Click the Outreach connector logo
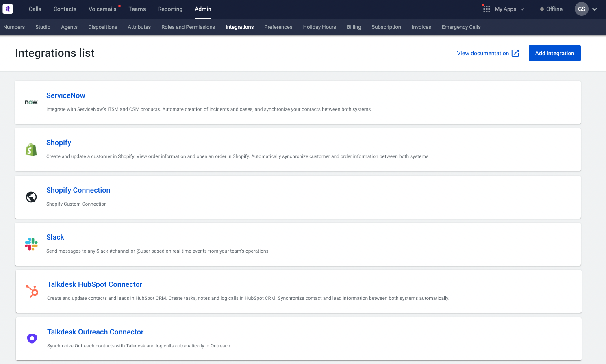The image size is (606, 364). coord(32,338)
